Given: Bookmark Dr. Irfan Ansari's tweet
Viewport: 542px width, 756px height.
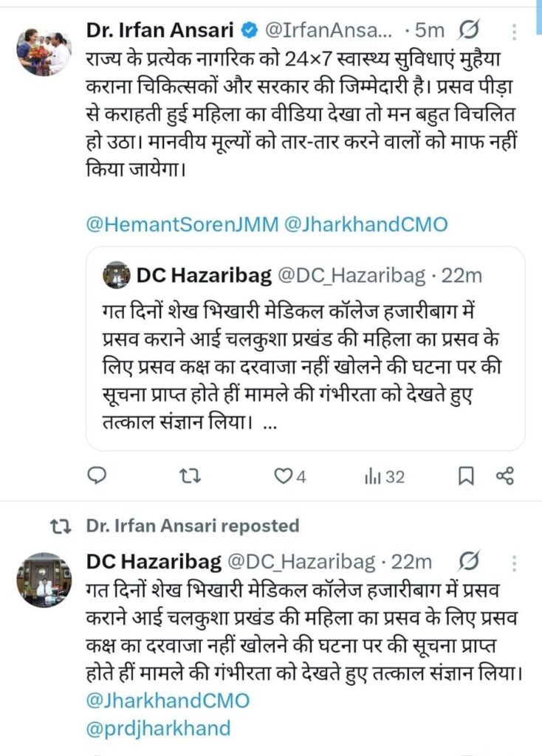Looking at the screenshot, I should [466, 477].
